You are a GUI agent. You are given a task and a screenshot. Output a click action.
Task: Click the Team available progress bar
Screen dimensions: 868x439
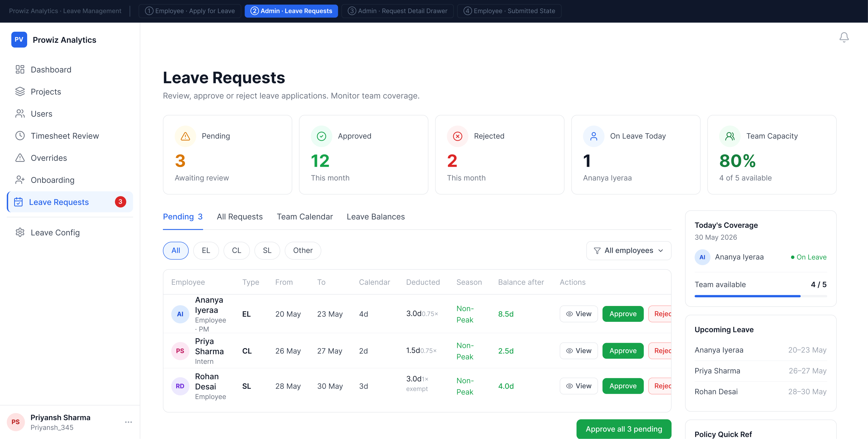(761, 296)
